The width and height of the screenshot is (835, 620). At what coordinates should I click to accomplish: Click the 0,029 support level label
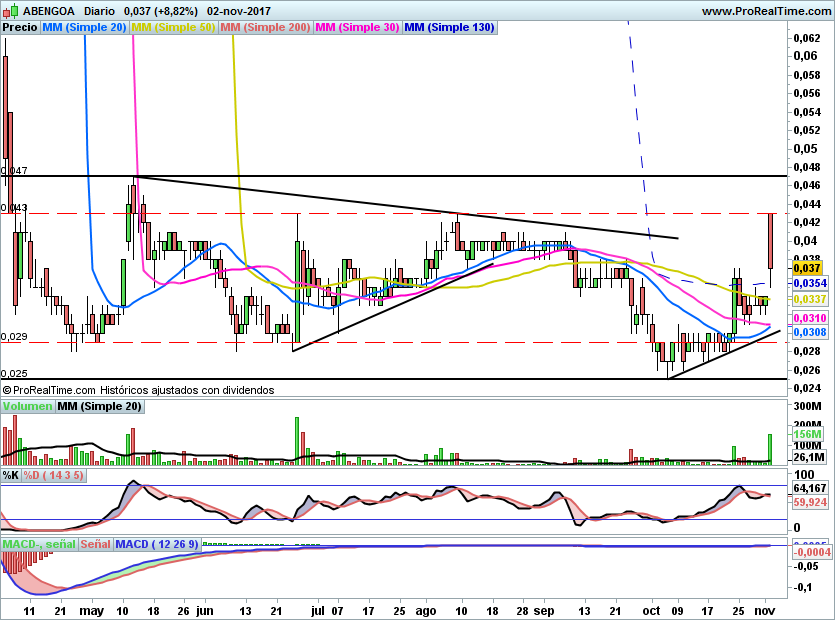click(x=13, y=337)
